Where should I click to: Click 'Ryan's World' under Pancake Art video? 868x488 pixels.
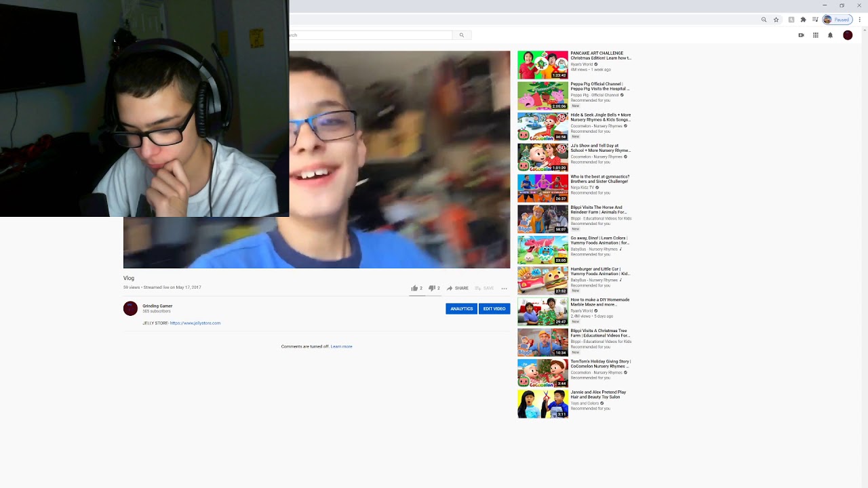click(x=581, y=64)
